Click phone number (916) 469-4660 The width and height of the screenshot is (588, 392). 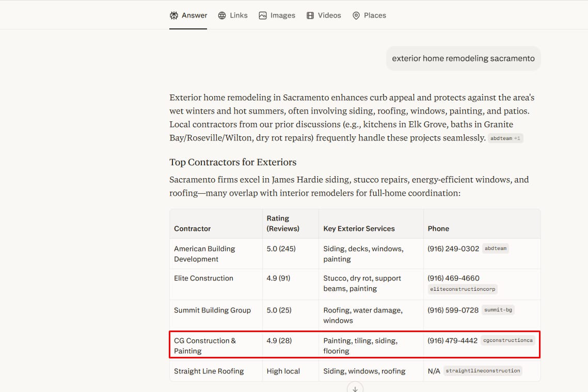(x=453, y=278)
